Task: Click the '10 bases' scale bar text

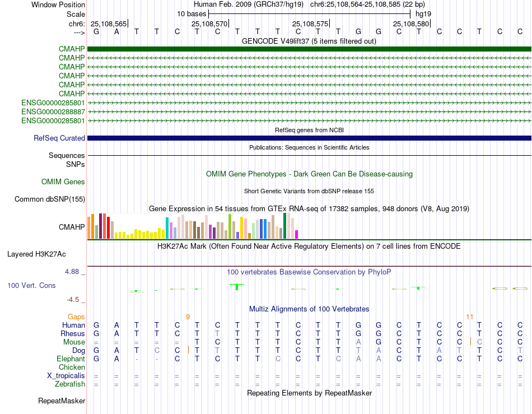Action: (x=192, y=14)
